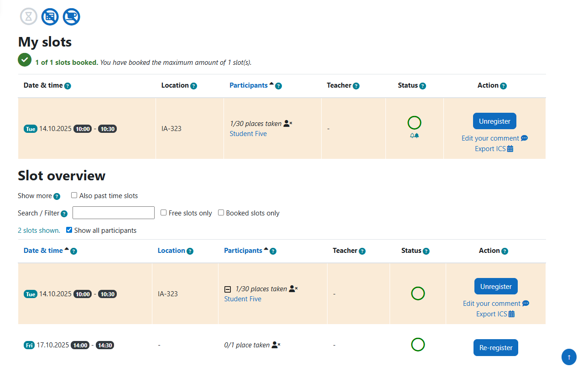The image size is (588, 367).
Task: Click the crossed-out coffee cup icon
Action: pos(71,17)
